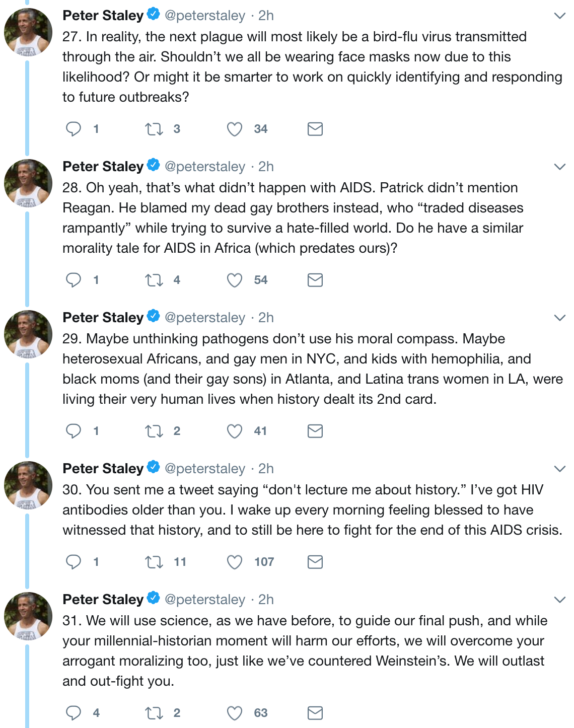The height and width of the screenshot is (728, 574).
Task: Retweet tweet 29 about unthinking pathogens
Action: 154,431
